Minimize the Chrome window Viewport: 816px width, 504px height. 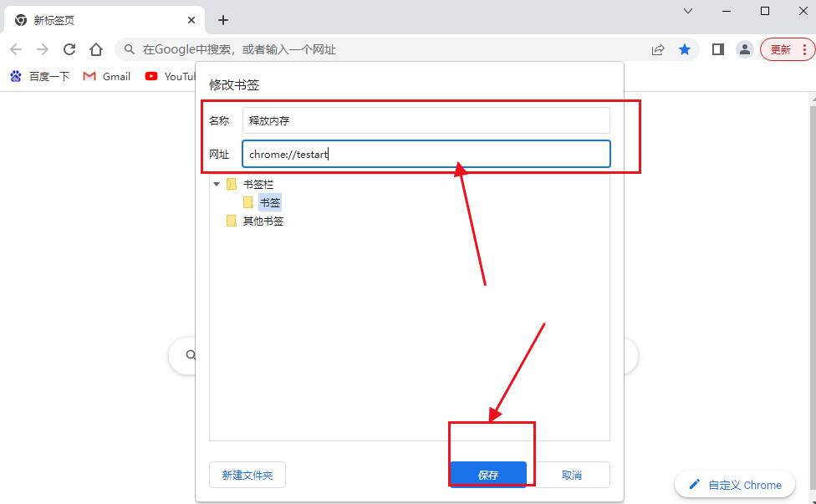coord(727,11)
